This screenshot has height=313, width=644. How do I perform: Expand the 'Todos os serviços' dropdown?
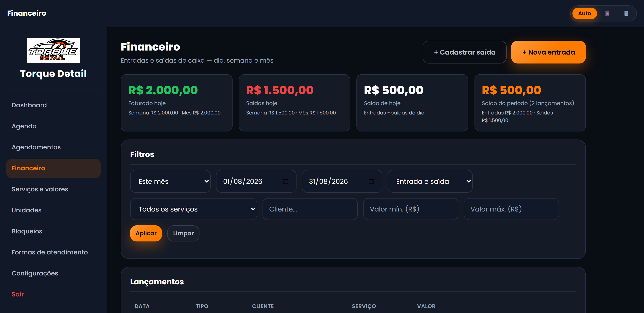tap(193, 209)
